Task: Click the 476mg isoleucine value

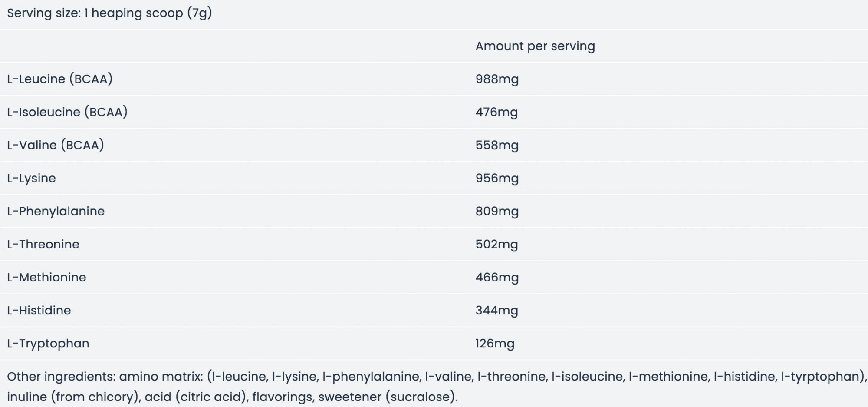Action: (x=496, y=113)
